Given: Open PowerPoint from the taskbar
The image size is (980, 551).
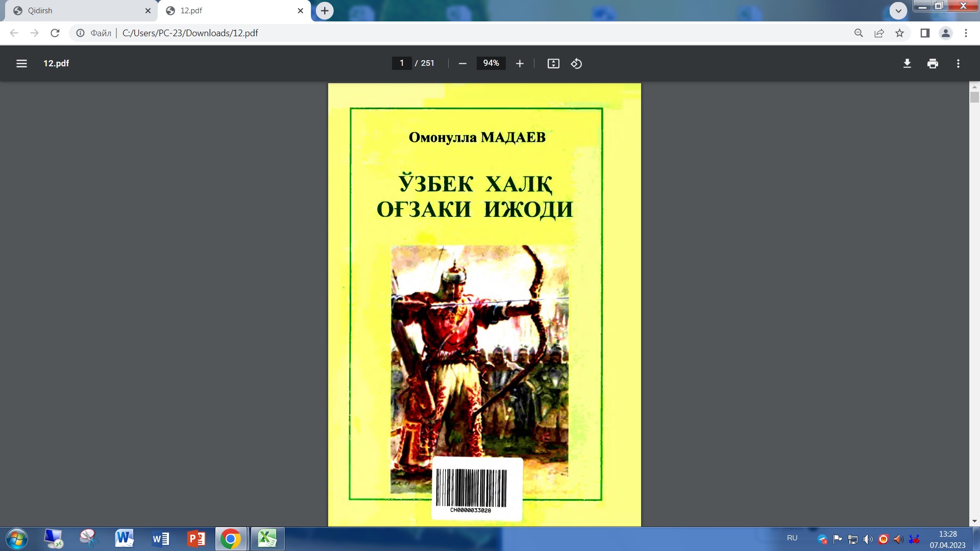Looking at the screenshot, I should [x=197, y=539].
